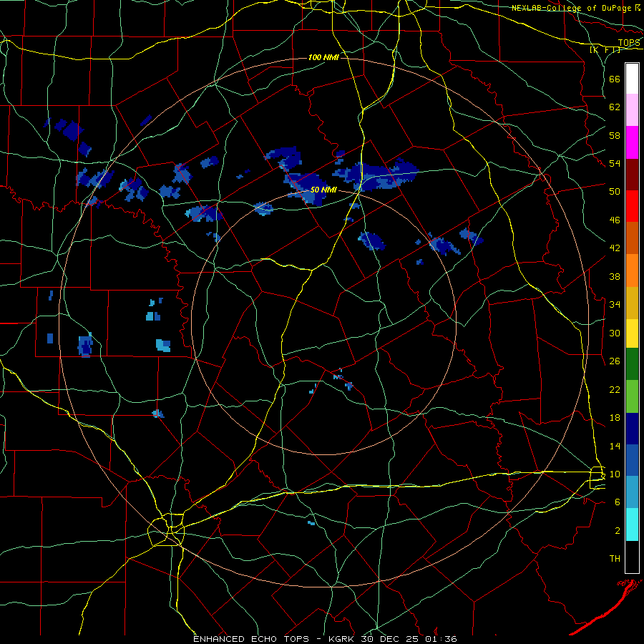Screen dimensions: 644x644
Task: Pick the light blue legend swatch
Action: click(x=632, y=492)
